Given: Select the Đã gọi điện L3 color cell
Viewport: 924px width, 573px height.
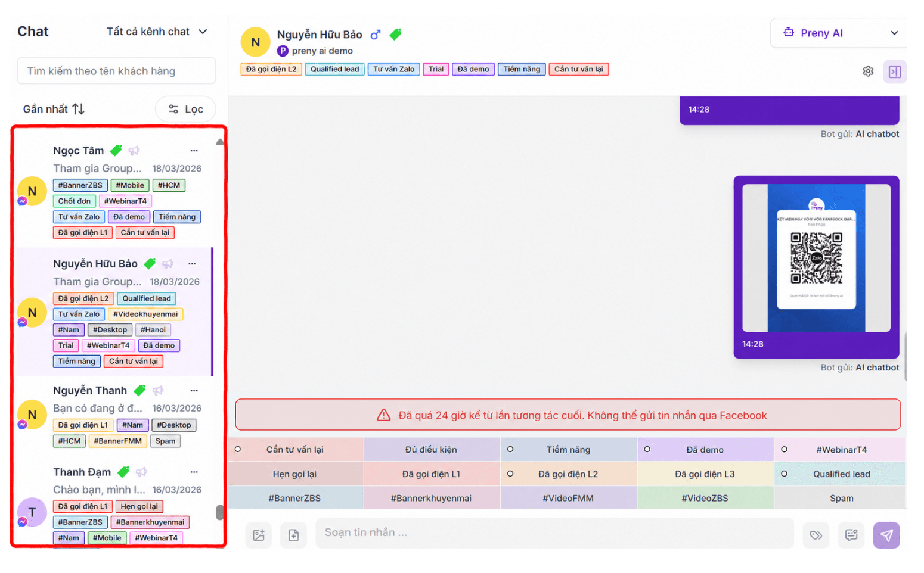Looking at the screenshot, I should (705, 474).
